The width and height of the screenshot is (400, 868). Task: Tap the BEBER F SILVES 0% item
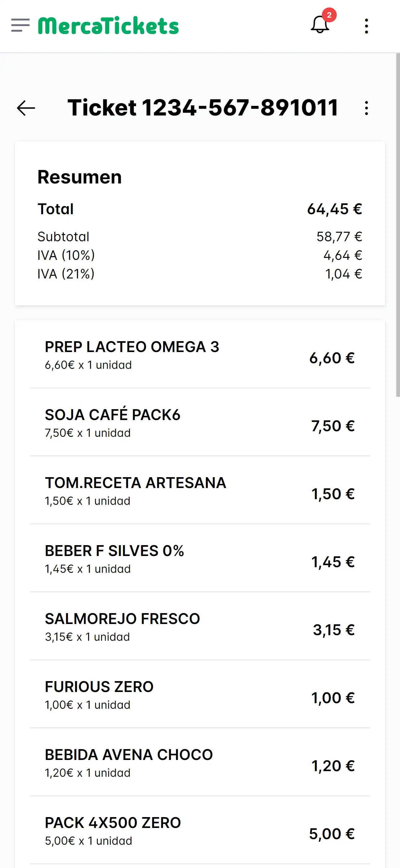200,559
